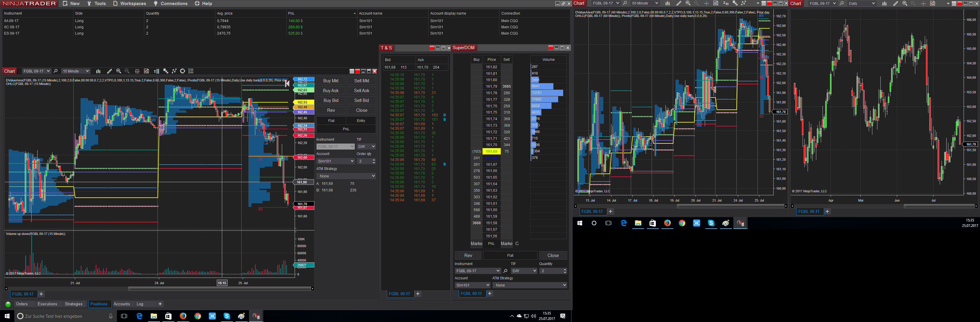Zoom in on the Daily chart
The height and width of the screenshot is (322, 980).
(905, 3)
